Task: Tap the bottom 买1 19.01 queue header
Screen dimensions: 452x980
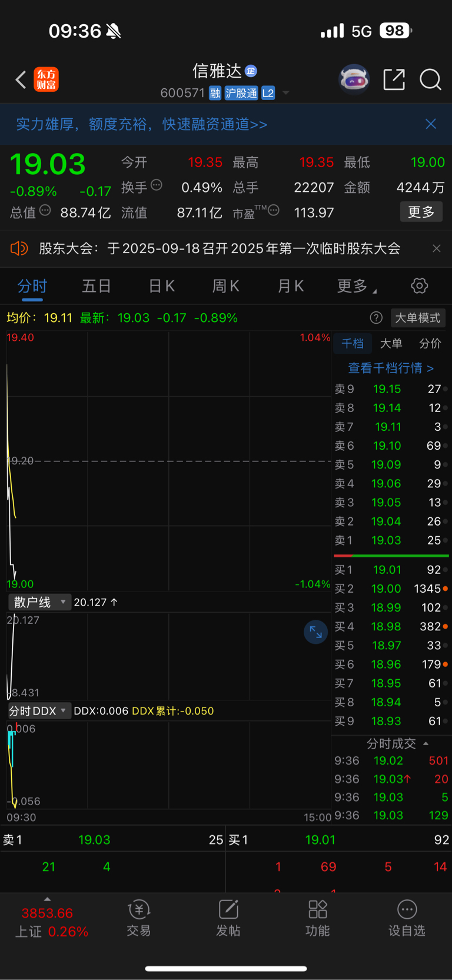Action: (339, 840)
